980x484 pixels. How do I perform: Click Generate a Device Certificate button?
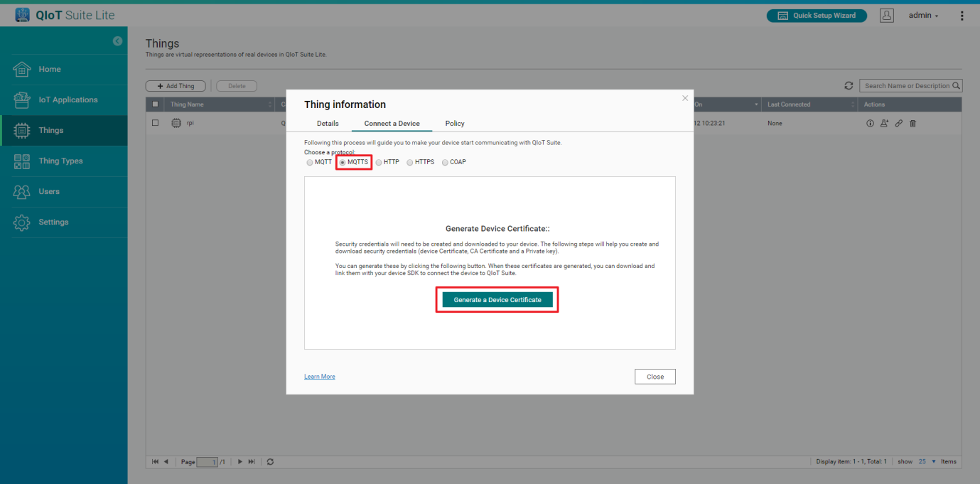click(x=497, y=300)
